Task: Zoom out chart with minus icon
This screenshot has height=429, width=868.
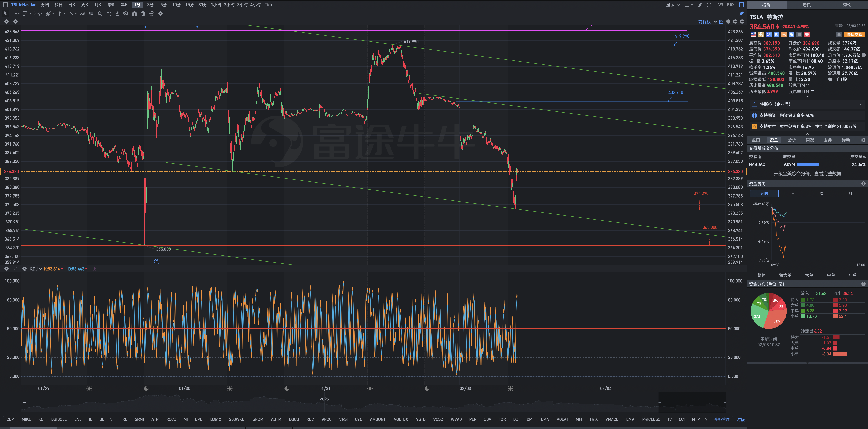Action: click(735, 22)
